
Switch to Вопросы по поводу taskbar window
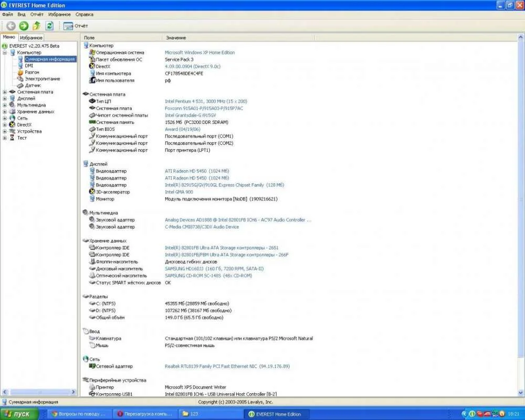pos(80,414)
